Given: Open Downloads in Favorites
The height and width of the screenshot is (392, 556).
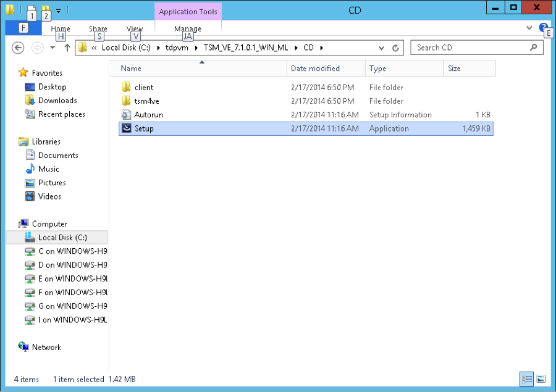Looking at the screenshot, I should pyautogui.click(x=57, y=101).
